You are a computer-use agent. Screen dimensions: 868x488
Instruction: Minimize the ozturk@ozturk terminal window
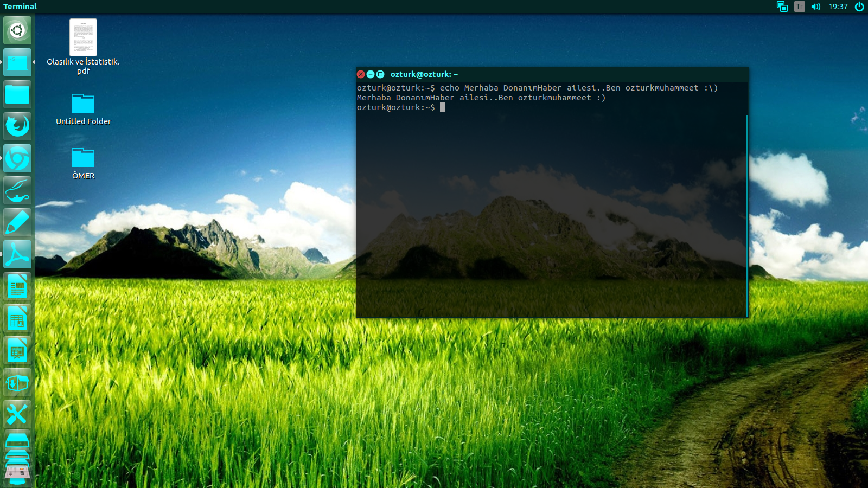click(371, 74)
